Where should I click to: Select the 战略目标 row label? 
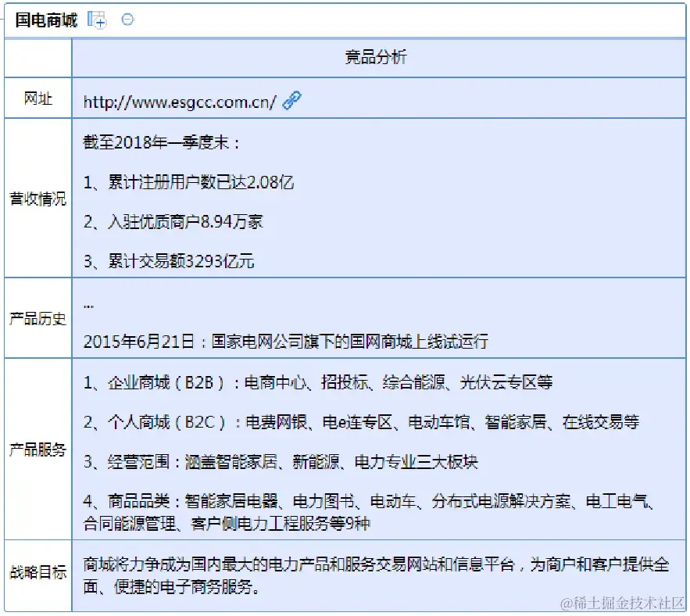pos(38,572)
